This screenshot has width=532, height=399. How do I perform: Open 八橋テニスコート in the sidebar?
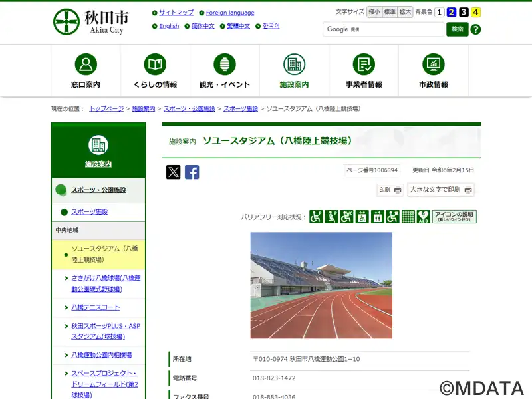click(96, 307)
